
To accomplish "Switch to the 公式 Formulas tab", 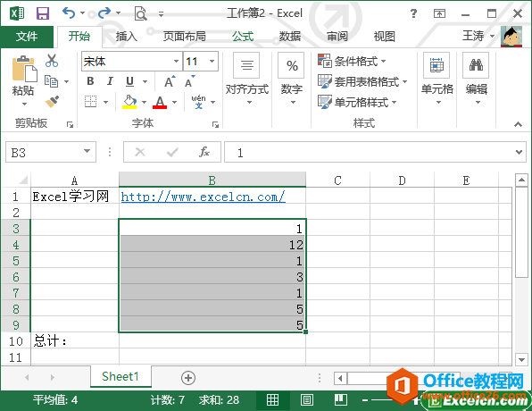I will tap(243, 36).
